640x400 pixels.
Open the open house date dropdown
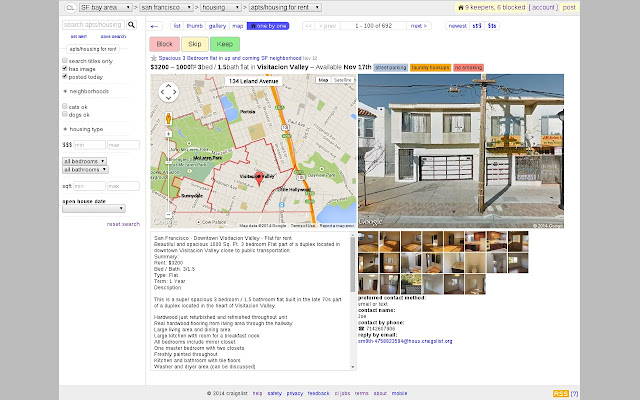point(94,209)
